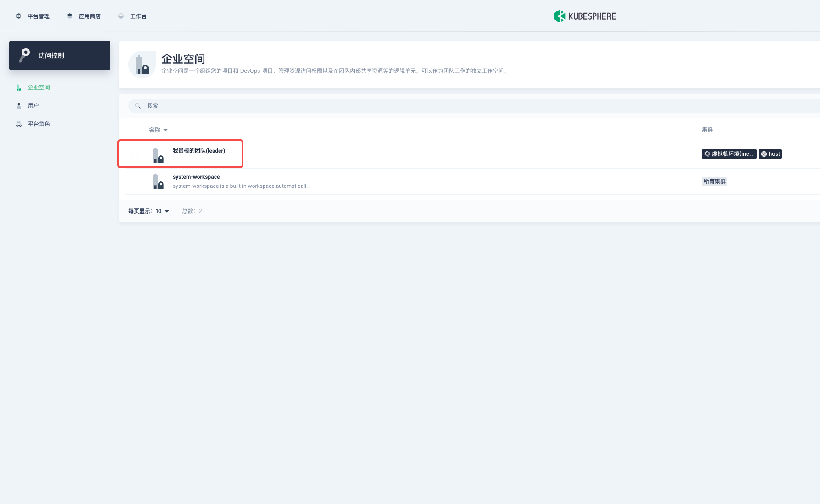Viewport: 820px width, 504px height.
Task: Check the 我最棒的团队(leader) row checkbox
Action: click(134, 155)
